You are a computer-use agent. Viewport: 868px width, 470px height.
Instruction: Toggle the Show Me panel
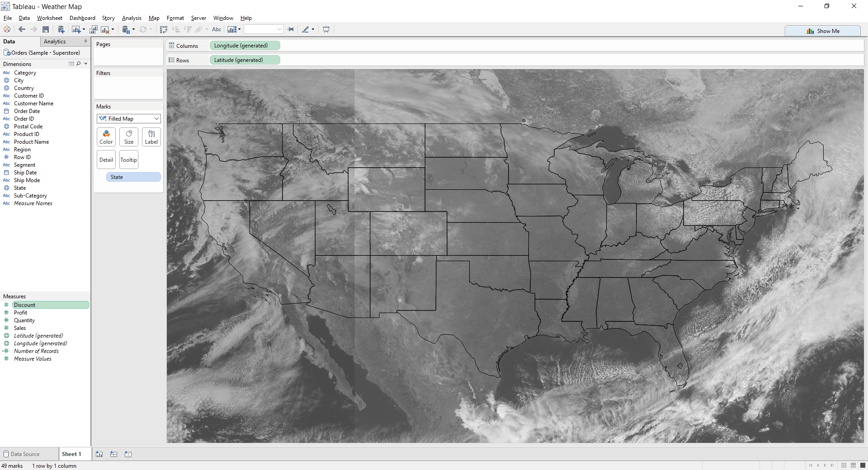[823, 31]
